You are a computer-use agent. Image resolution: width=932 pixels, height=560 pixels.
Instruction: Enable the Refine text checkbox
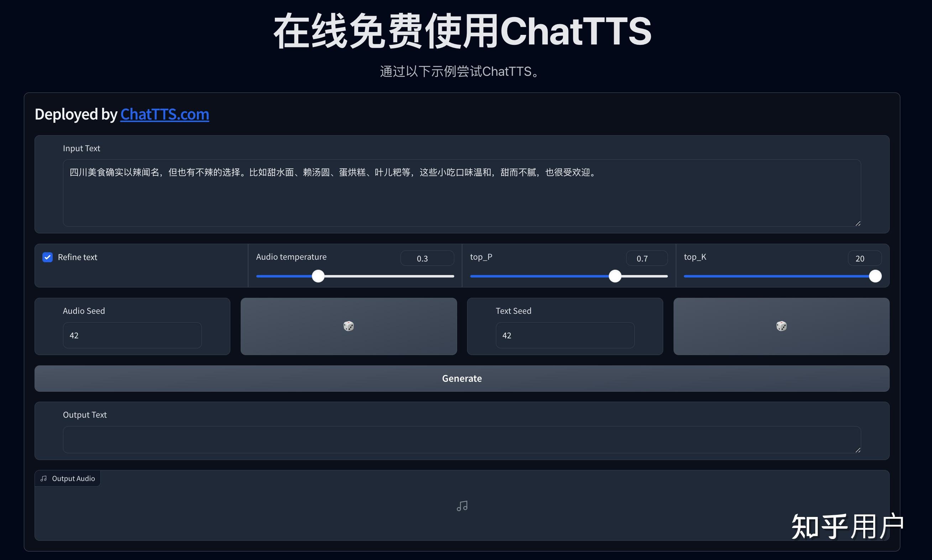(x=47, y=257)
